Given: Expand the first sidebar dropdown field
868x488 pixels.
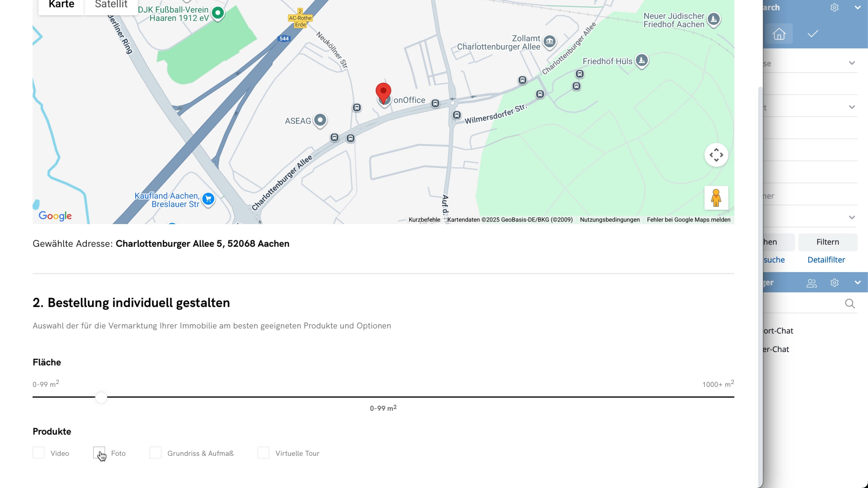Looking at the screenshot, I should tap(852, 63).
